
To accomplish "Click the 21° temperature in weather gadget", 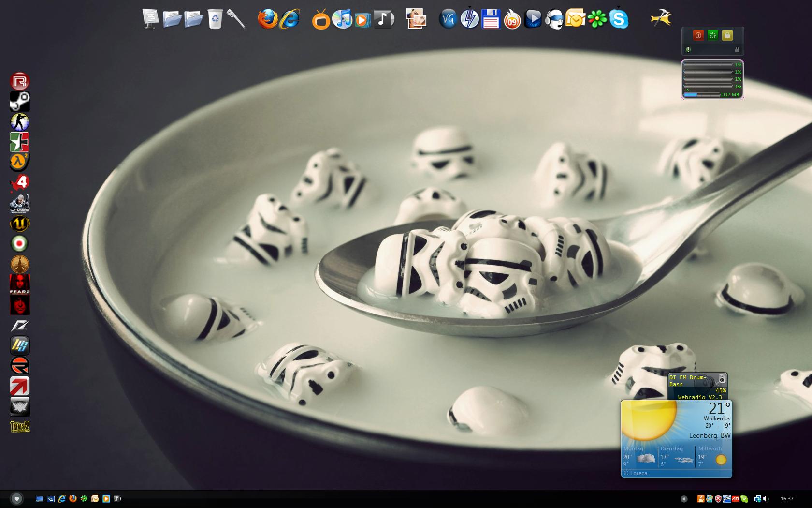I will (720, 408).
